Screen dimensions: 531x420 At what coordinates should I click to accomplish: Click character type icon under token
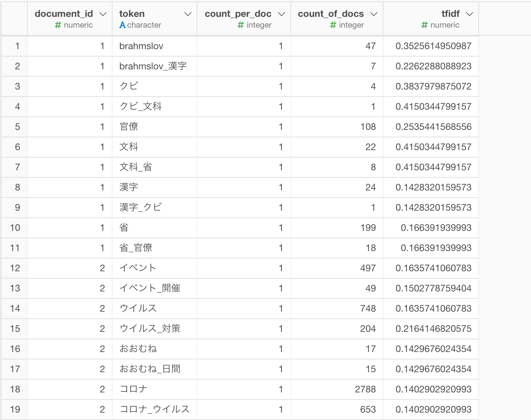click(122, 25)
